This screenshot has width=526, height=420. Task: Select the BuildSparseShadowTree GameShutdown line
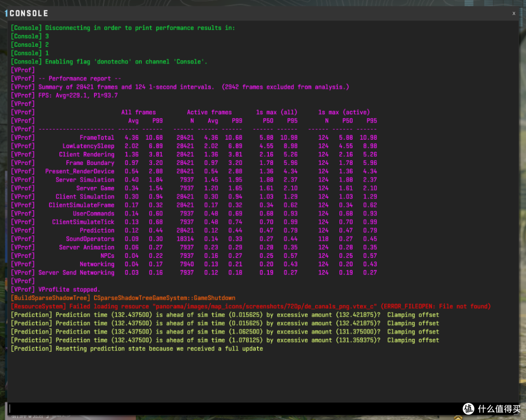pos(123,298)
